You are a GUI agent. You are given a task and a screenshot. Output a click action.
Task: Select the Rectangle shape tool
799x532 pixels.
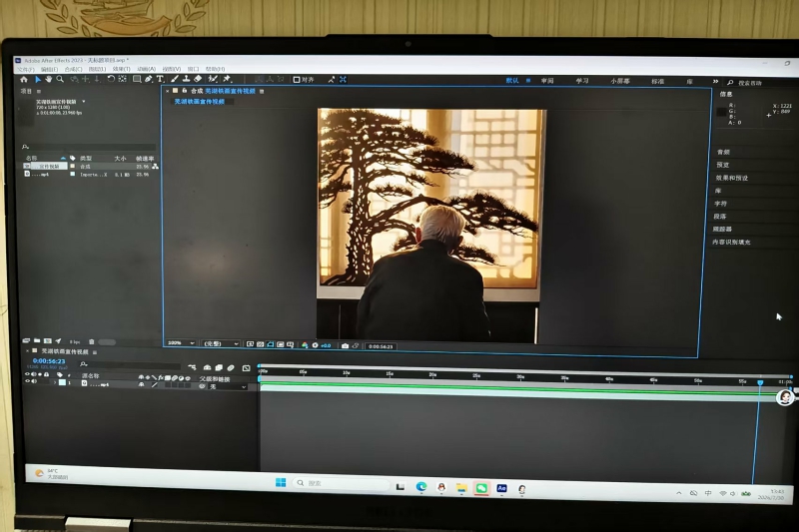click(137, 79)
